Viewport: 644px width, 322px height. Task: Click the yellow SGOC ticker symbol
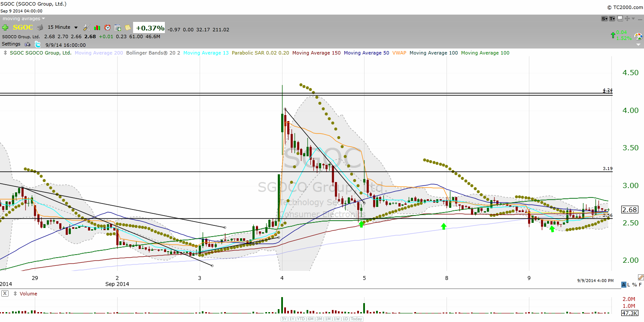click(x=23, y=27)
